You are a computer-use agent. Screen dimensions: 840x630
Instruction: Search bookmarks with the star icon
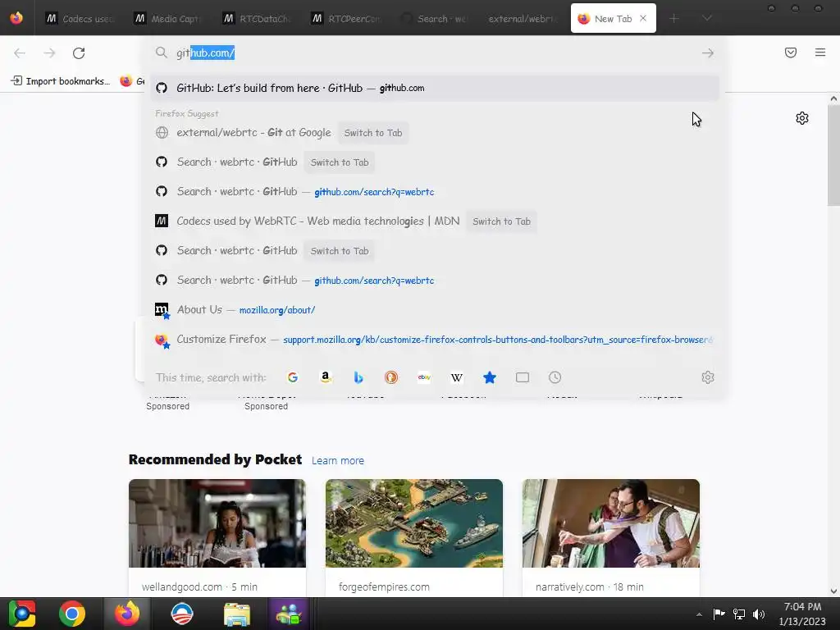(x=490, y=377)
